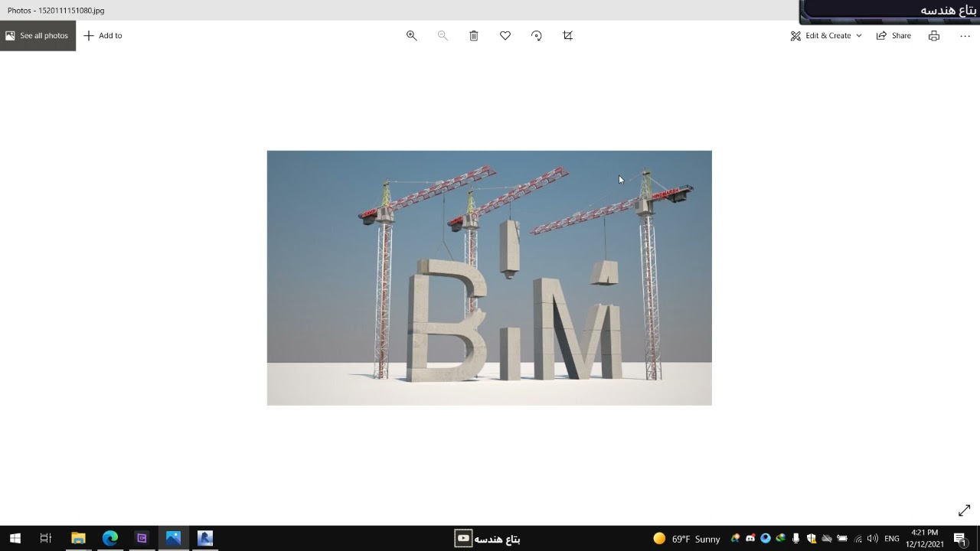Click the BIM cranes photo

(489, 278)
